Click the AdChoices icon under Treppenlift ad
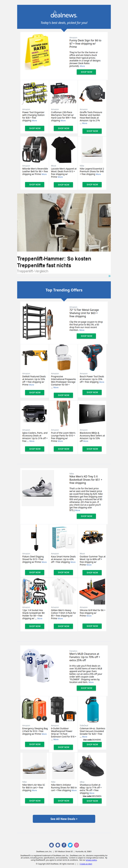This screenshot has width=128, height=868. click(x=109, y=276)
